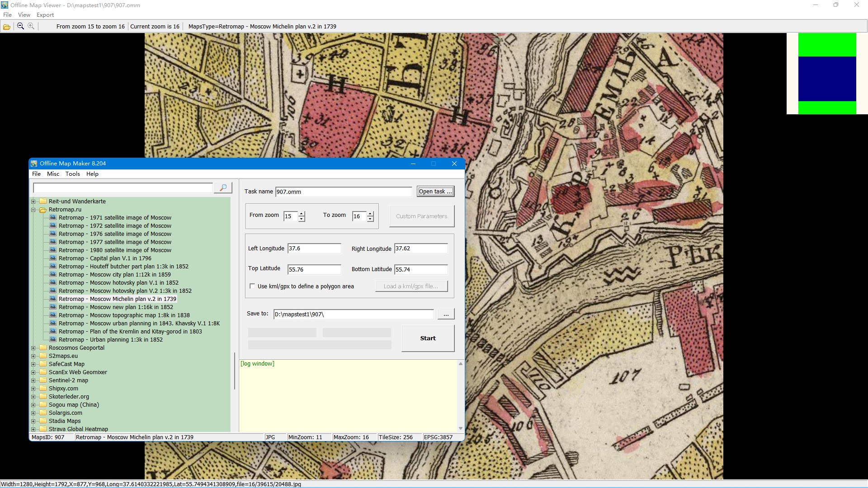Viewport: 868px width, 488px height.
Task: Click the Left Longitude input field
Action: [314, 249]
